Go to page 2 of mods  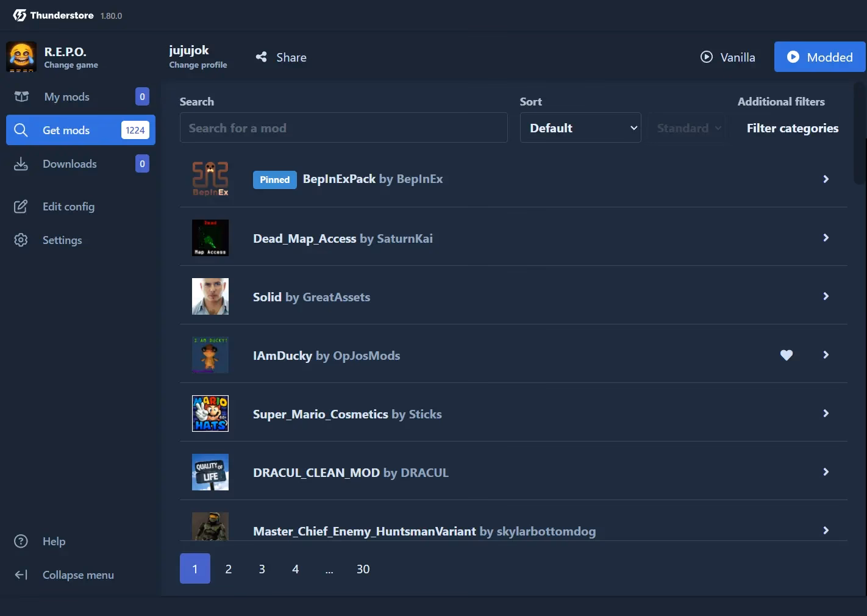click(x=229, y=568)
